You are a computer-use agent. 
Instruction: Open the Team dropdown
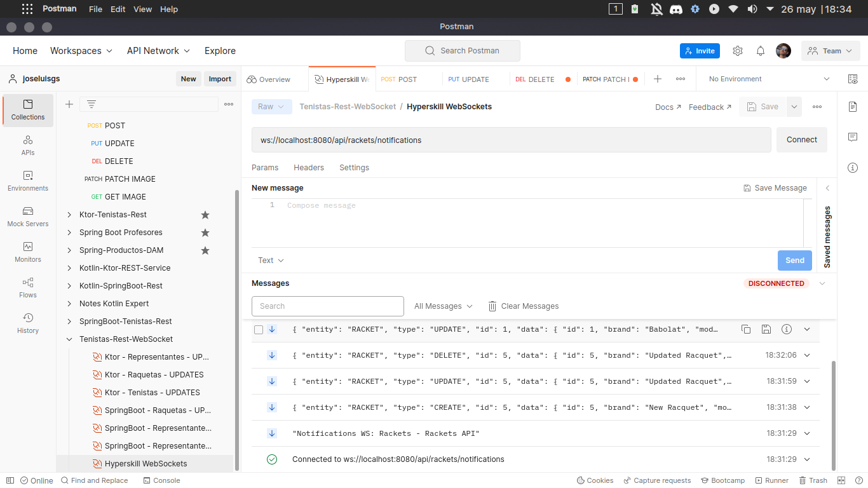[831, 51]
